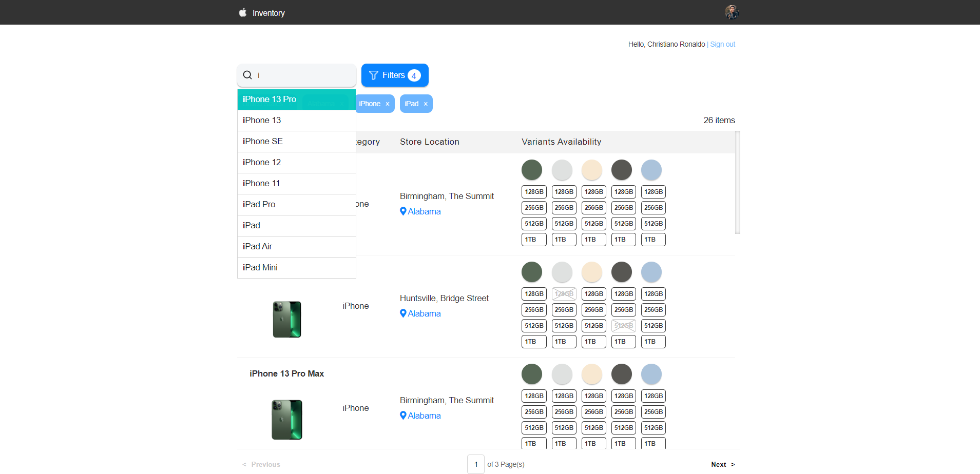Select gold color swatch in Huntsville row
Screen dimensions: 980x474
pyautogui.click(x=592, y=272)
